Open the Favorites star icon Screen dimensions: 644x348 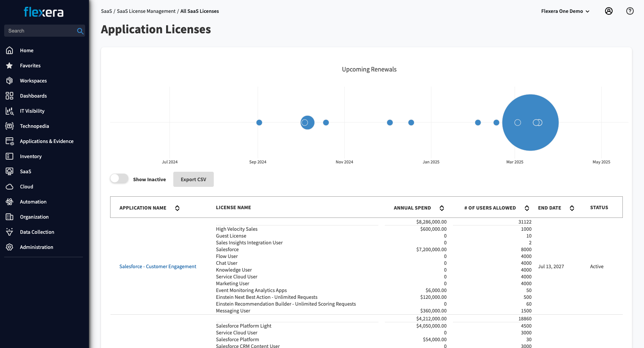(x=9, y=65)
